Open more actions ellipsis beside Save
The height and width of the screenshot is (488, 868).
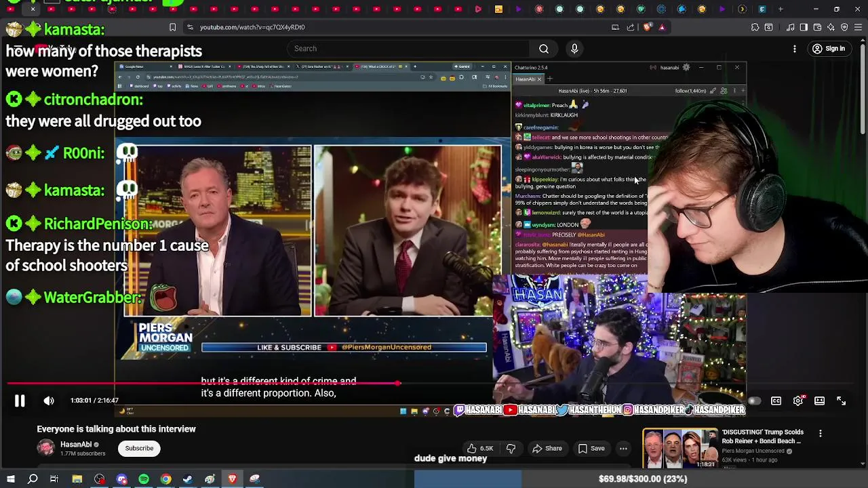[623, 448]
